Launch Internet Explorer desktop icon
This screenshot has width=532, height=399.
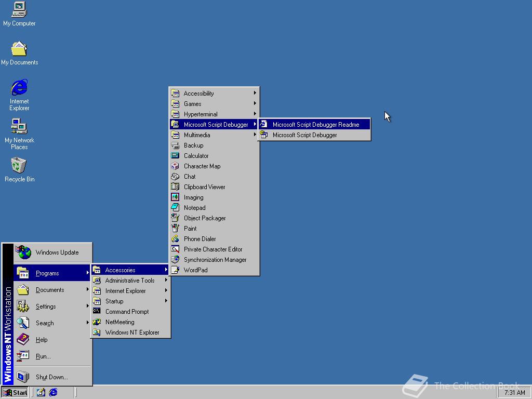click(19, 96)
